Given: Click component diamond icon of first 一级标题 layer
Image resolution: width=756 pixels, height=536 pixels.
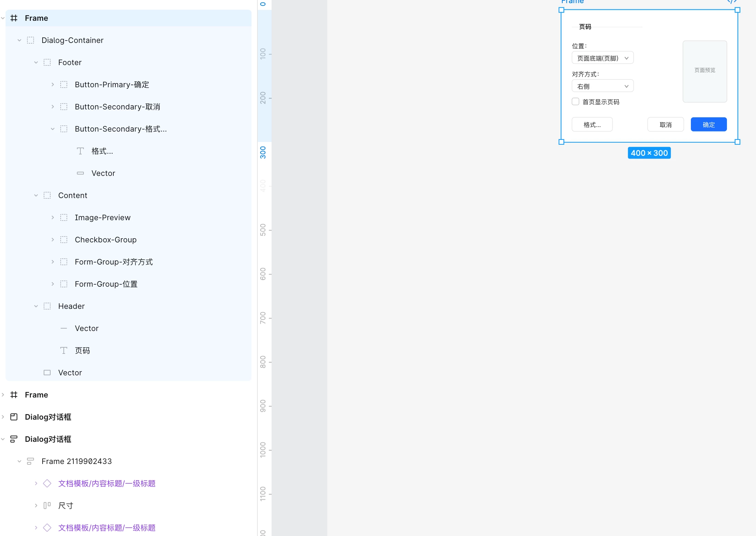Looking at the screenshot, I should (47, 483).
